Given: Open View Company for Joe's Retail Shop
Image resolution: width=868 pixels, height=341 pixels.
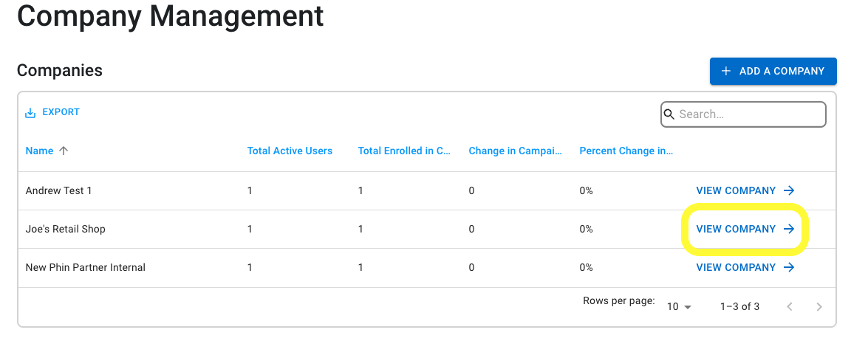Looking at the screenshot, I should pos(745,229).
